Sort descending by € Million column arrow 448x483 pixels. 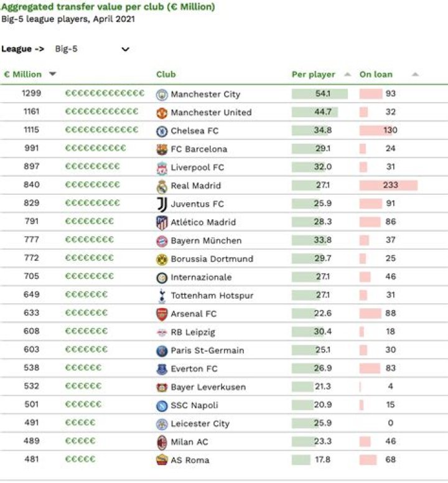tap(52, 74)
